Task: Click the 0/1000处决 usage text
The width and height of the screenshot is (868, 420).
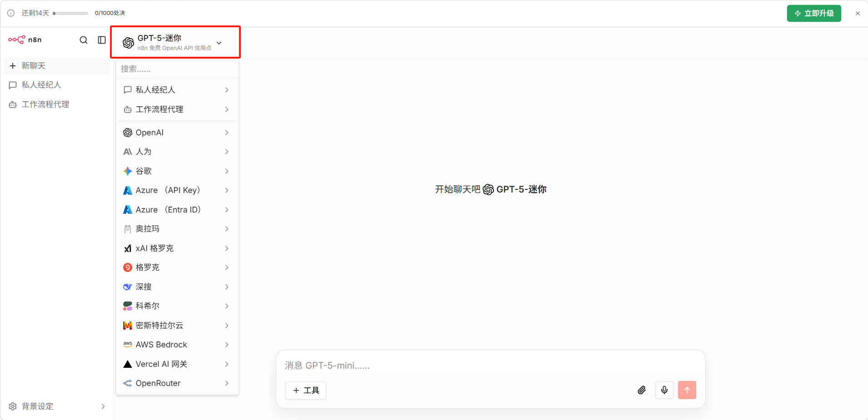Action: coord(110,13)
